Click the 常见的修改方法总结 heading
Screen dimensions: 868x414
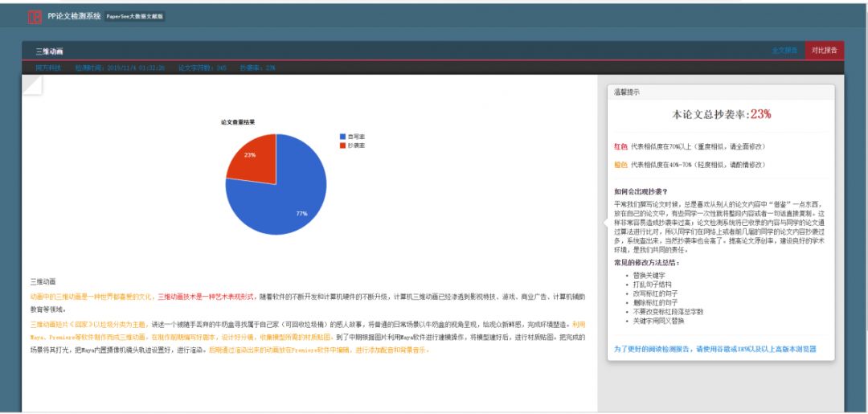coord(646,262)
